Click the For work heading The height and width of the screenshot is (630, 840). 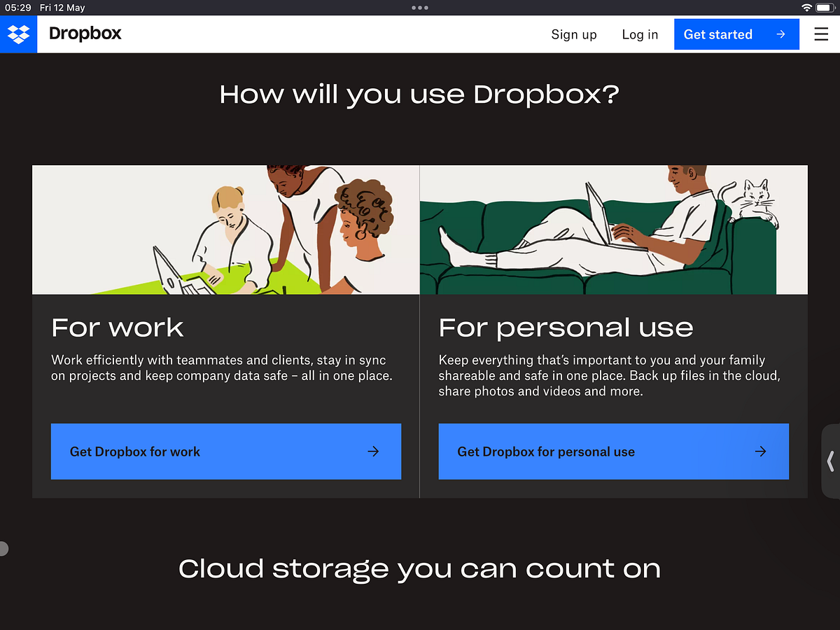tap(118, 328)
